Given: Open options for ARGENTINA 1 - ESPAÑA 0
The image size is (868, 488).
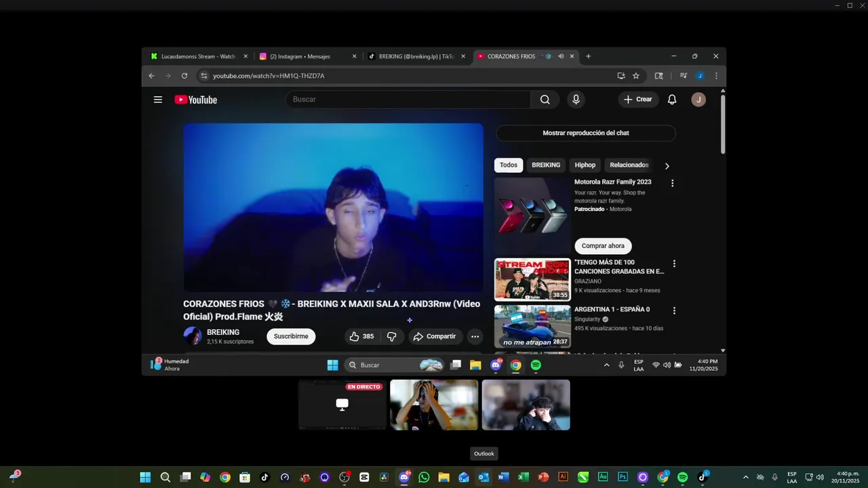Looking at the screenshot, I should pos(674,310).
